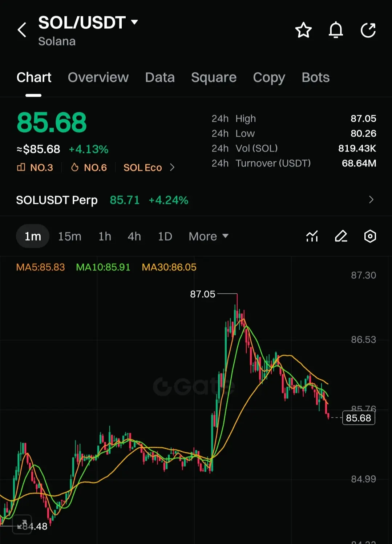The width and height of the screenshot is (392, 544).
Task: Tap the 86.53 price axis label
Action: pos(363,340)
